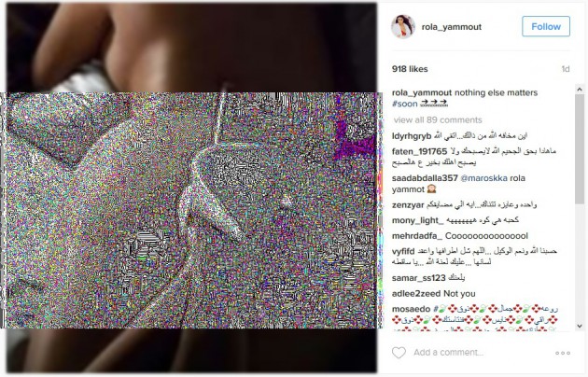The image size is (588, 377).
Task: Expand view all 89 comments
Action: 438,120
